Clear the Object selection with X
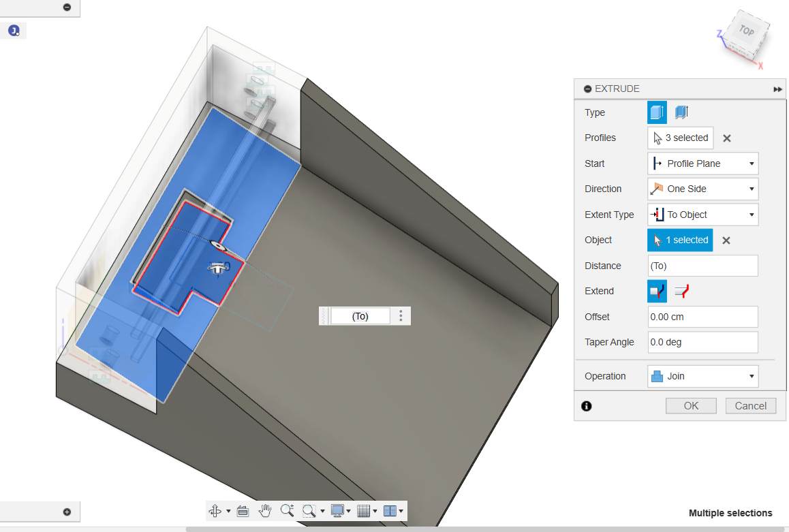 click(x=726, y=240)
